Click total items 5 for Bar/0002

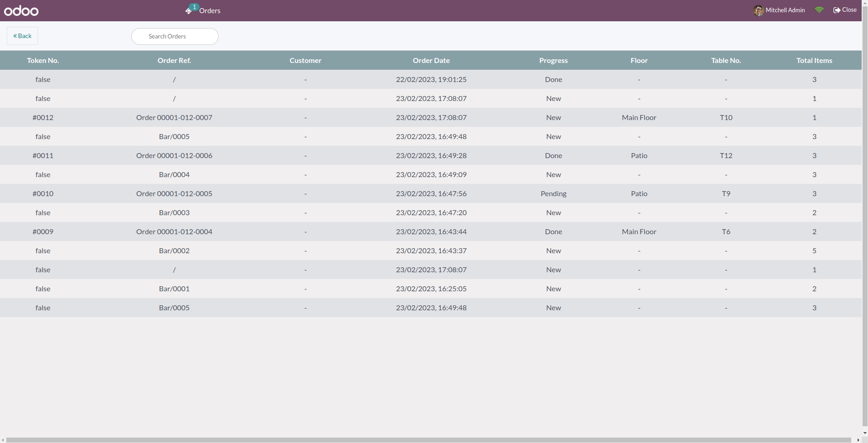pyautogui.click(x=814, y=250)
